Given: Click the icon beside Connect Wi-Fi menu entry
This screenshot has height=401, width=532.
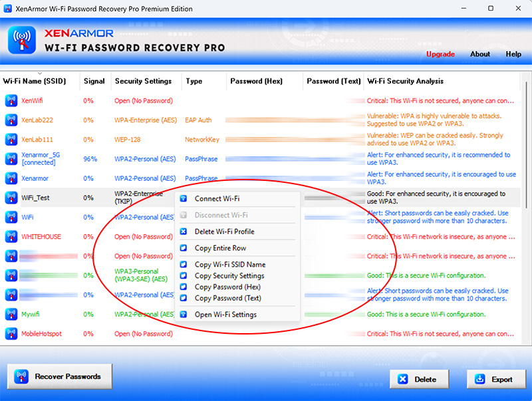Looking at the screenshot, I should point(184,199).
